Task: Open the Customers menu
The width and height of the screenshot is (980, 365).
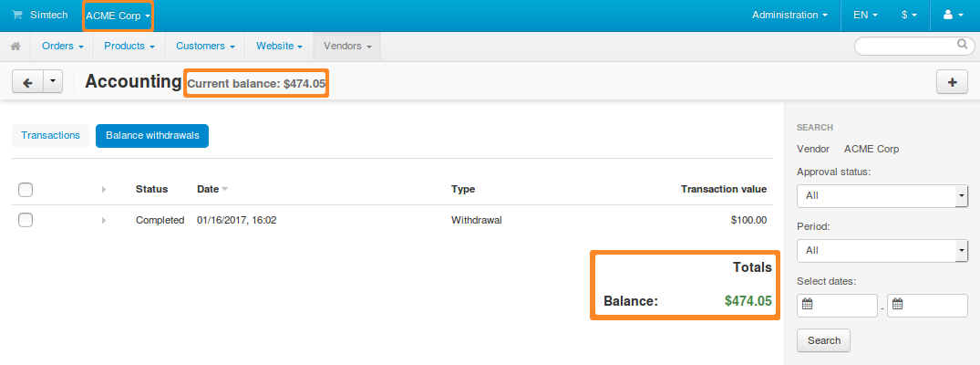Action: (206, 47)
